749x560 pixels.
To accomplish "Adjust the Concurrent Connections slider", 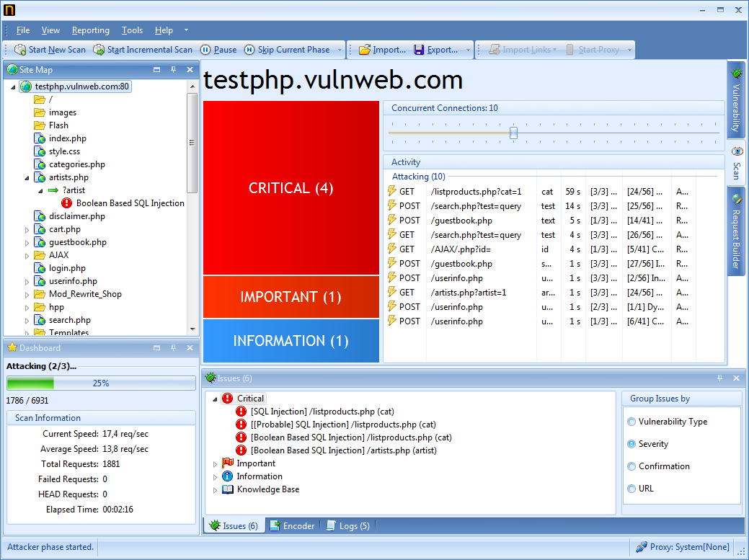I will tap(513, 133).
